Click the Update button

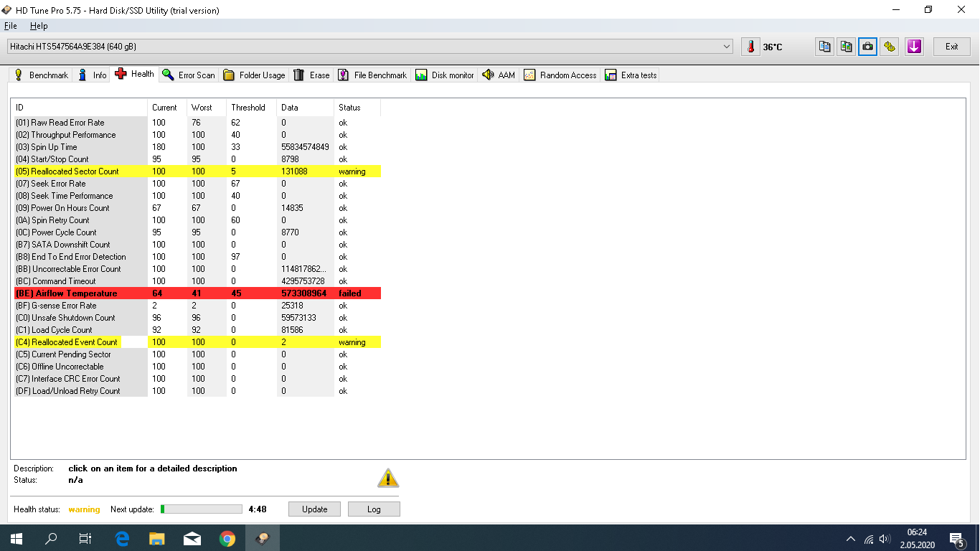click(314, 509)
